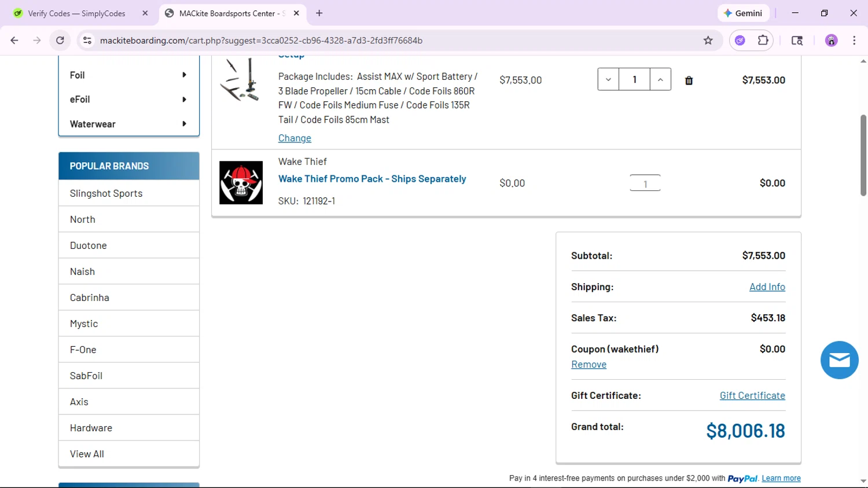This screenshot has height=488, width=868.
Task: Decrease quantity of Assist MAX package
Action: point(608,80)
